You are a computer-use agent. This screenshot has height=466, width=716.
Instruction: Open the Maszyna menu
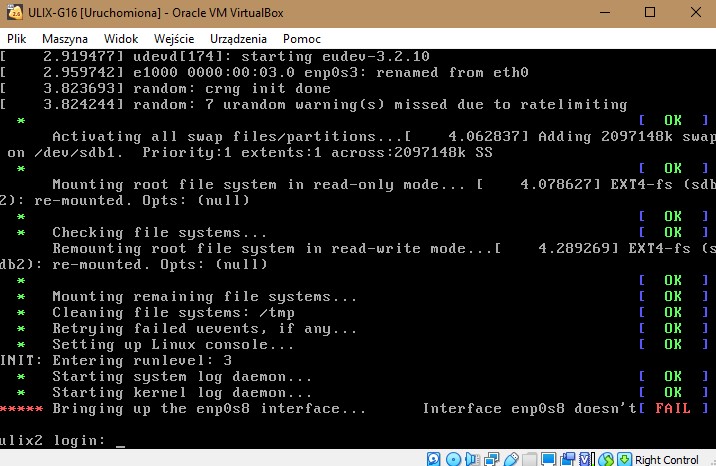64,37
